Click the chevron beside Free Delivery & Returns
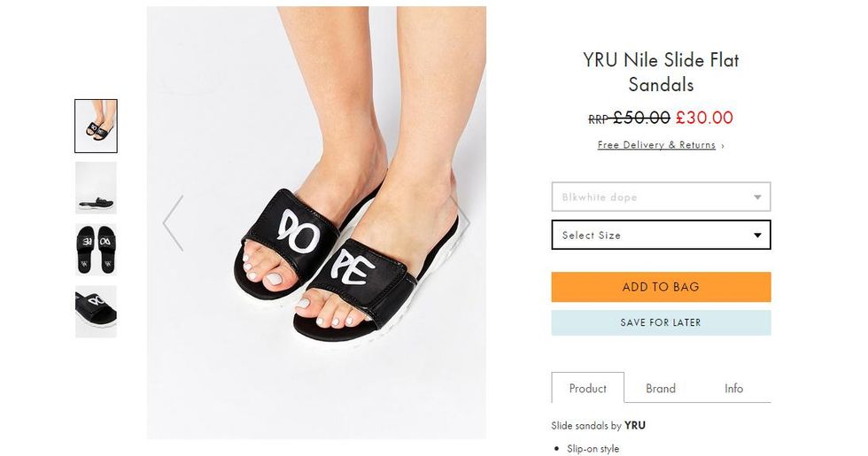868x456 pixels. [723, 145]
